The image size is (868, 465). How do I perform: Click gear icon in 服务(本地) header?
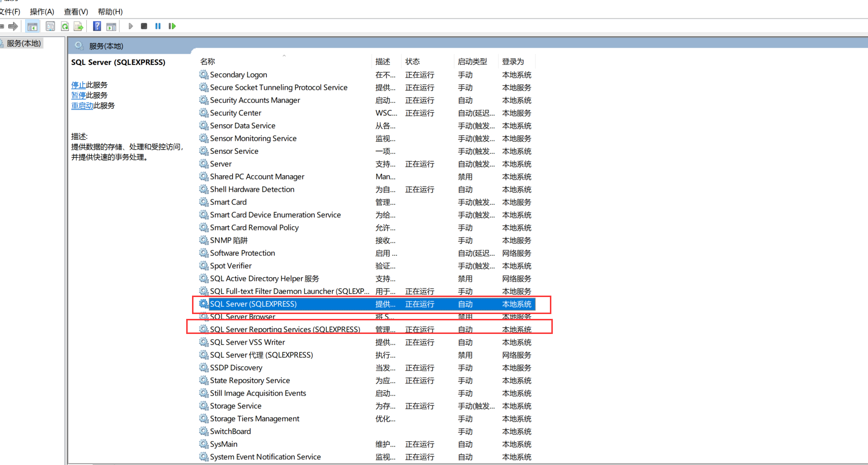[x=79, y=46]
